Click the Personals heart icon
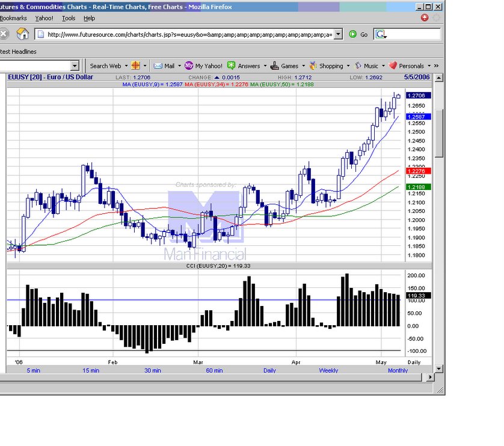The height and width of the screenshot is (446, 504). (x=393, y=66)
